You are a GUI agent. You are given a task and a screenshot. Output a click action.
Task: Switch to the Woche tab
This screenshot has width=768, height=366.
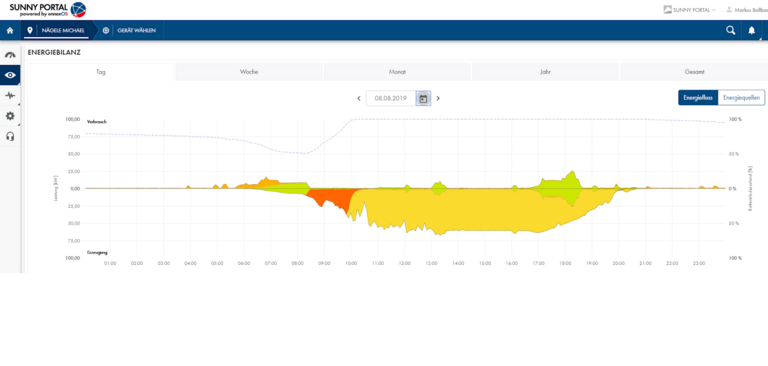[249, 72]
